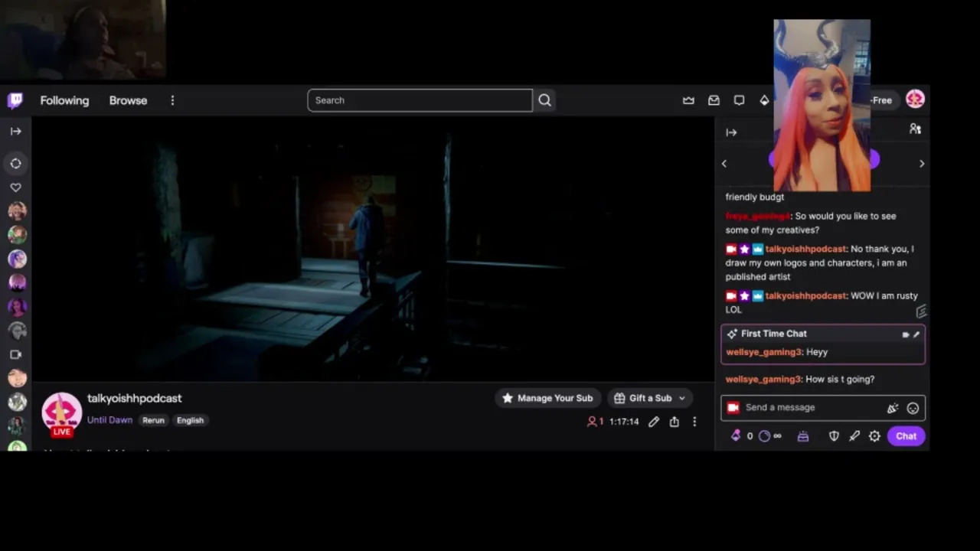
Task: Open the Following page
Action: pyautogui.click(x=64, y=100)
